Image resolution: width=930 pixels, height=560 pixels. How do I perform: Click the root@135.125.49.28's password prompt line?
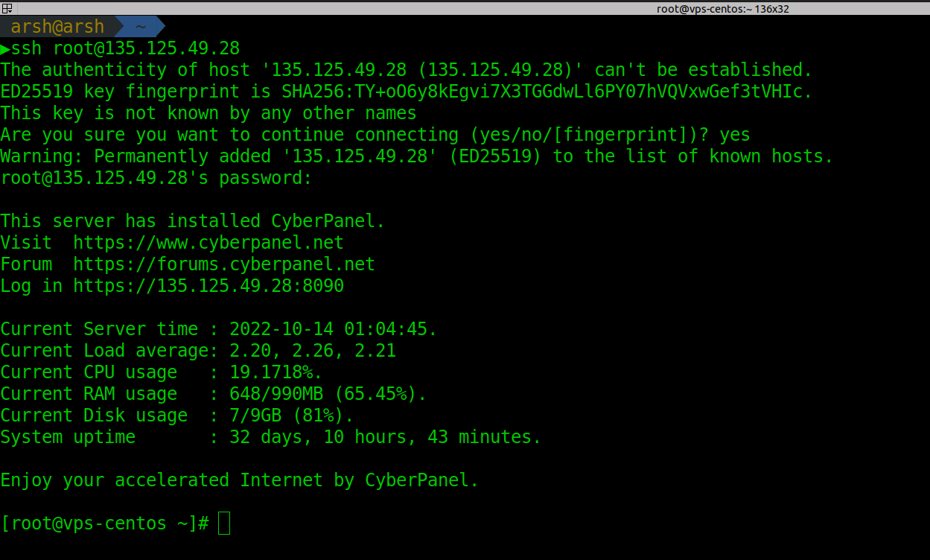click(x=156, y=179)
